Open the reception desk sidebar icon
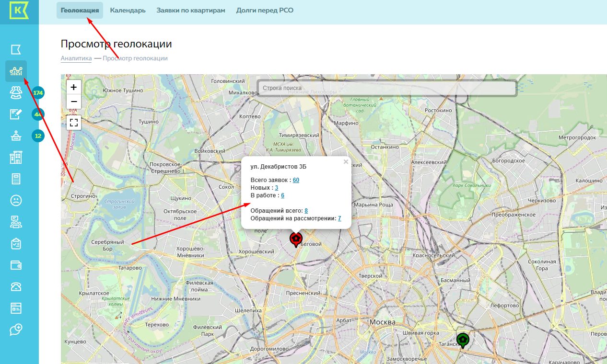607x364 pixels. [16, 136]
